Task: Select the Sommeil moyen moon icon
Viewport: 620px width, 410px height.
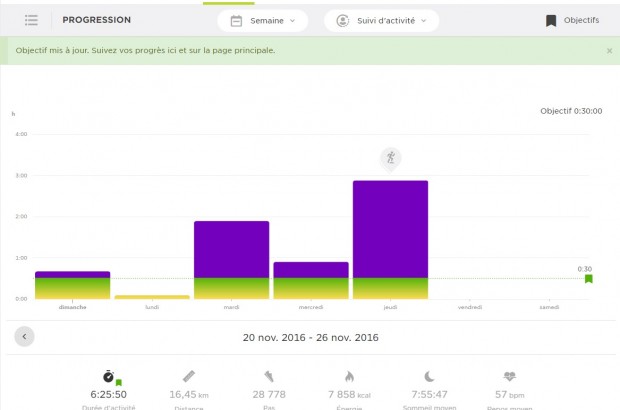Action: coord(429,376)
